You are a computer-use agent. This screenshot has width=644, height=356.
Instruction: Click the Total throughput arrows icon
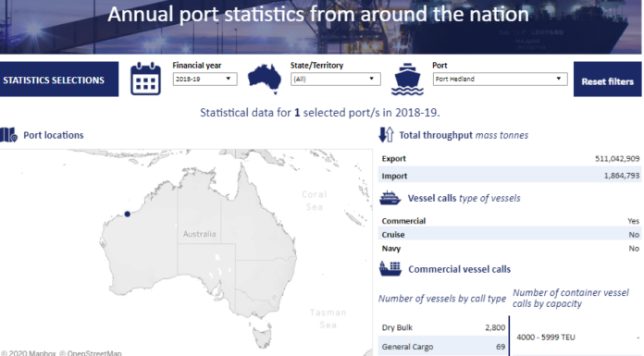386,135
